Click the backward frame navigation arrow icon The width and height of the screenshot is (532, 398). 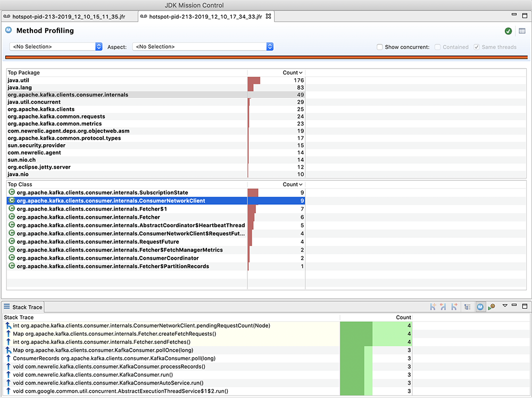point(443,306)
